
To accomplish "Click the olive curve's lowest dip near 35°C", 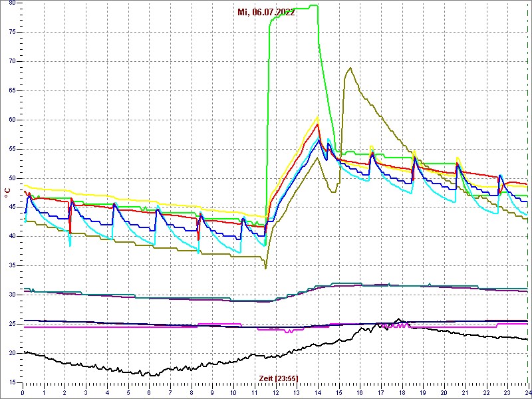I will point(265,269).
